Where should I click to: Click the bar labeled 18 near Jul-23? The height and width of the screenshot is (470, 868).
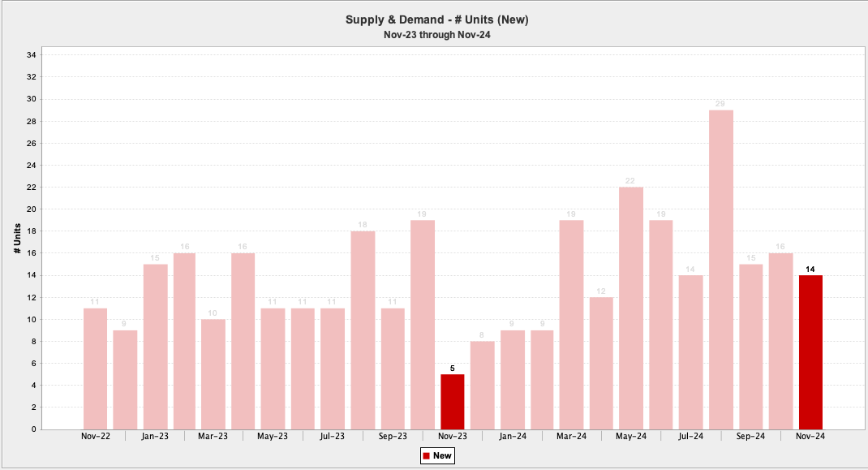click(363, 330)
